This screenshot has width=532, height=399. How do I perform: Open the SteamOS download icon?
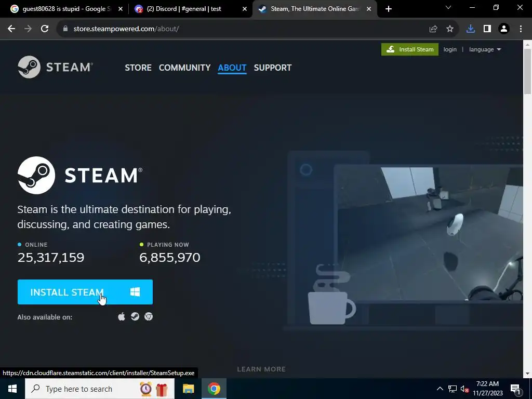[x=135, y=316]
